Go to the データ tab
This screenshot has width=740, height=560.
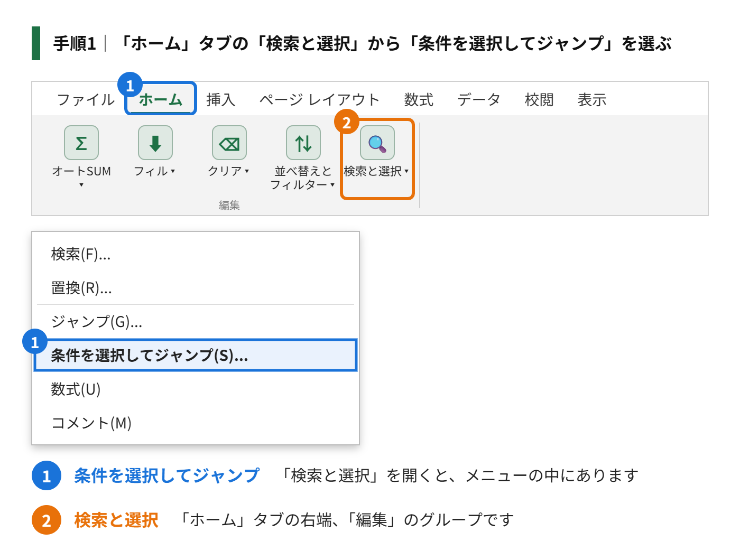tap(478, 99)
